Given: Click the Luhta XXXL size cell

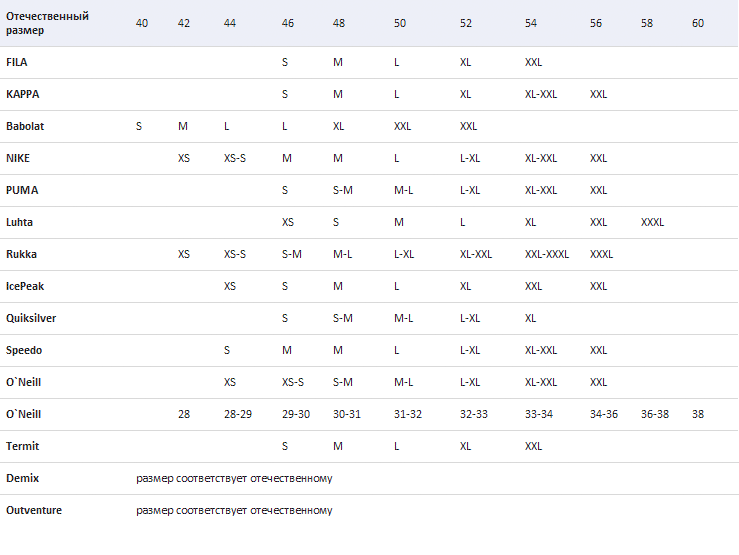Looking at the screenshot, I should [652, 222].
